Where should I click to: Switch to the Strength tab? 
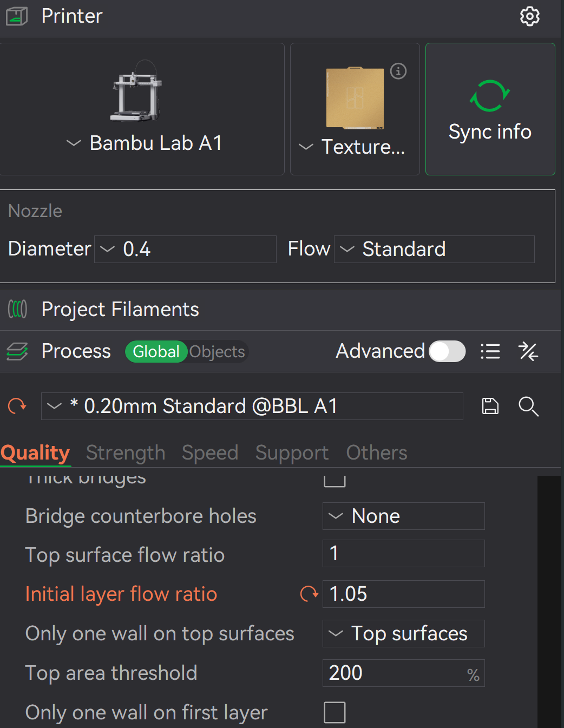click(x=126, y=452)
